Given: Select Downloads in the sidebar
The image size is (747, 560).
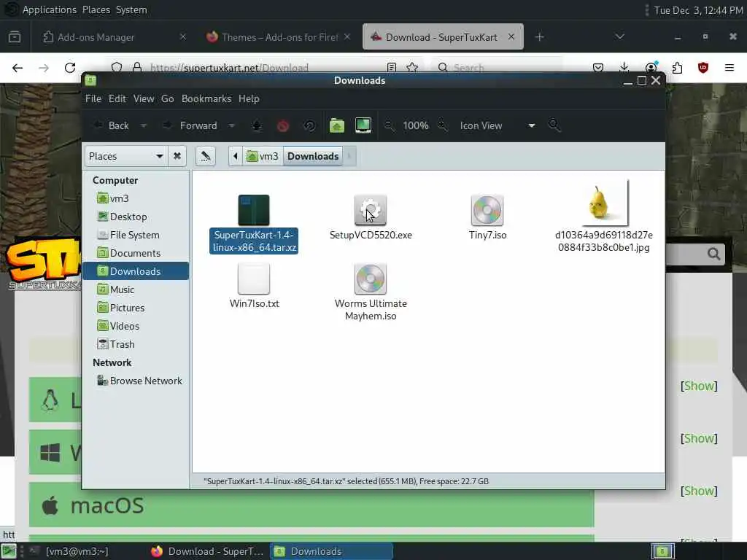Looking at the screenshot, I should (136, 271).
